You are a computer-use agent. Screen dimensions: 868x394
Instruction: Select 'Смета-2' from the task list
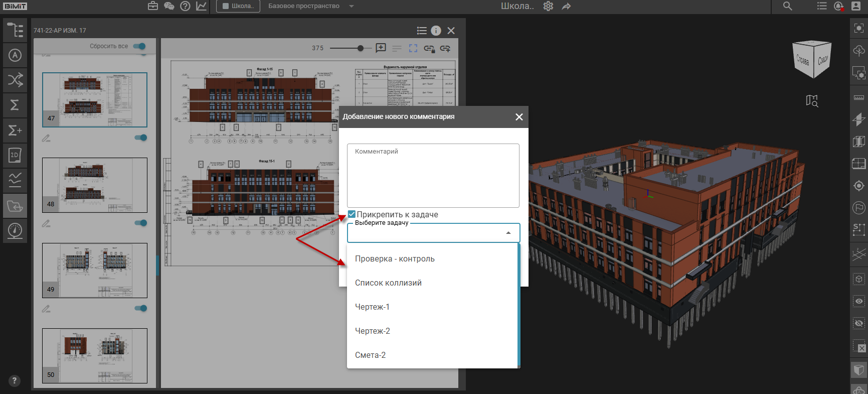point(432,355)
